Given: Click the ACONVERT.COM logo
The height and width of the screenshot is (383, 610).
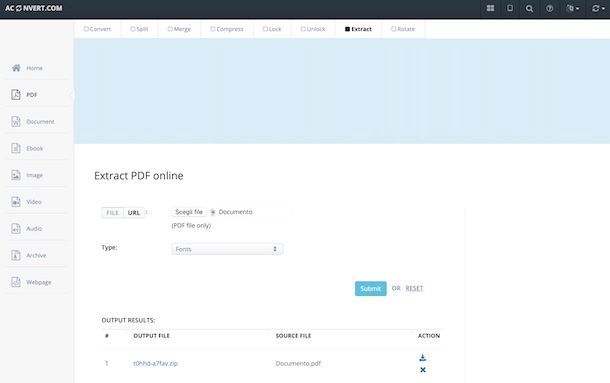Looking at the screenshot, I should [x=33, y=8].
